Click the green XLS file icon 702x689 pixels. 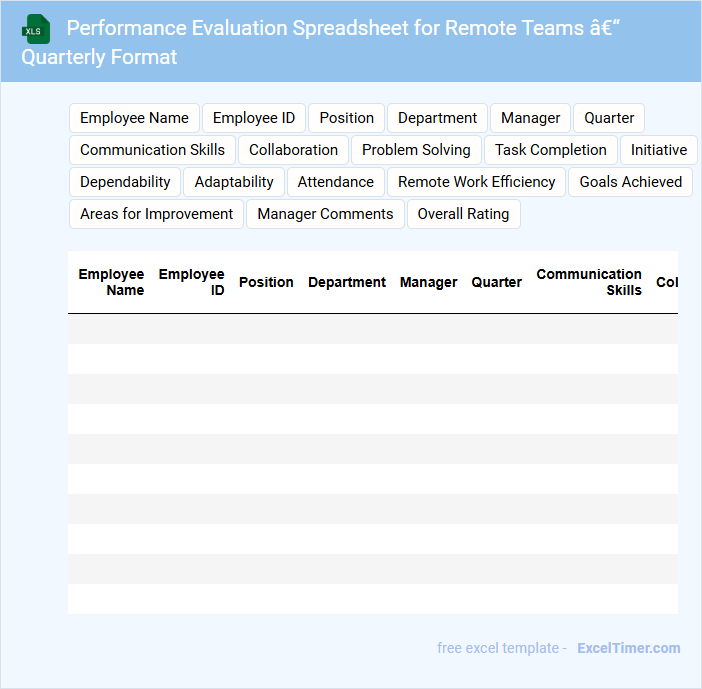point(36,29)
